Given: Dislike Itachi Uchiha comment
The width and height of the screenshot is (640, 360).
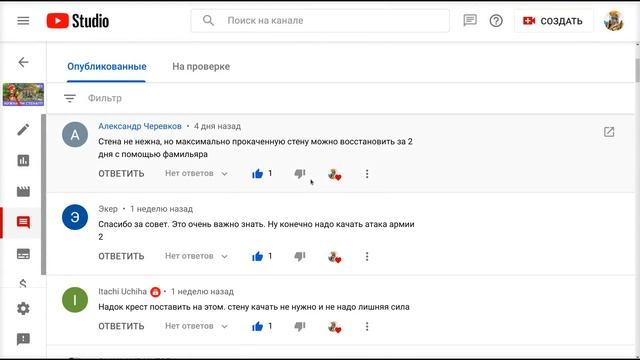Looking at the screenshot, I should [300, 327].
